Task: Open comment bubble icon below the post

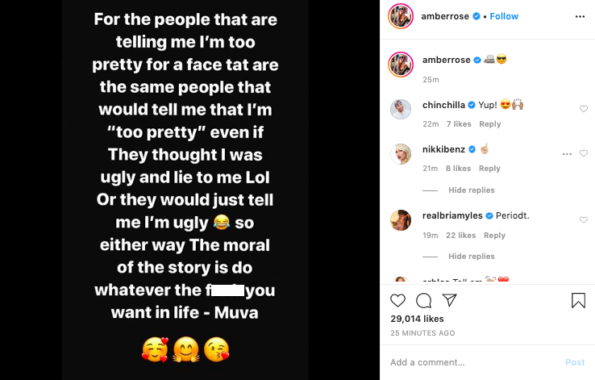Action: tap(423, 300)
